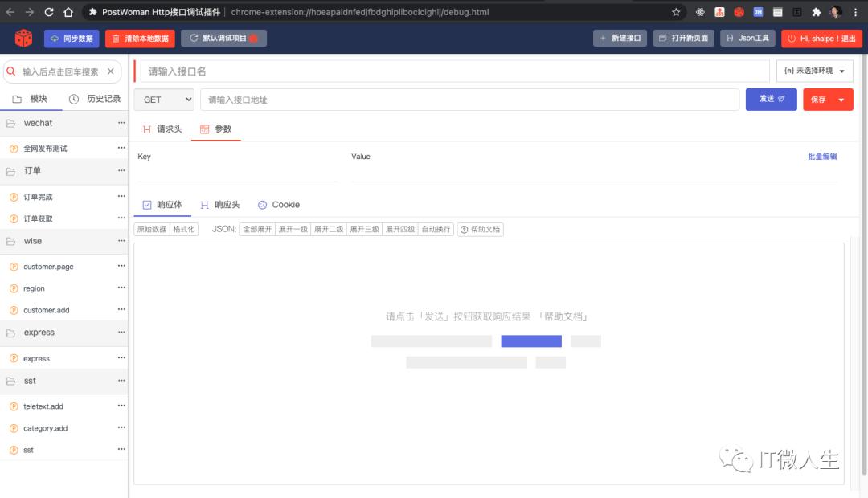Send request with 发送 button
868x498 pixels.
click(x=771, y=100)
